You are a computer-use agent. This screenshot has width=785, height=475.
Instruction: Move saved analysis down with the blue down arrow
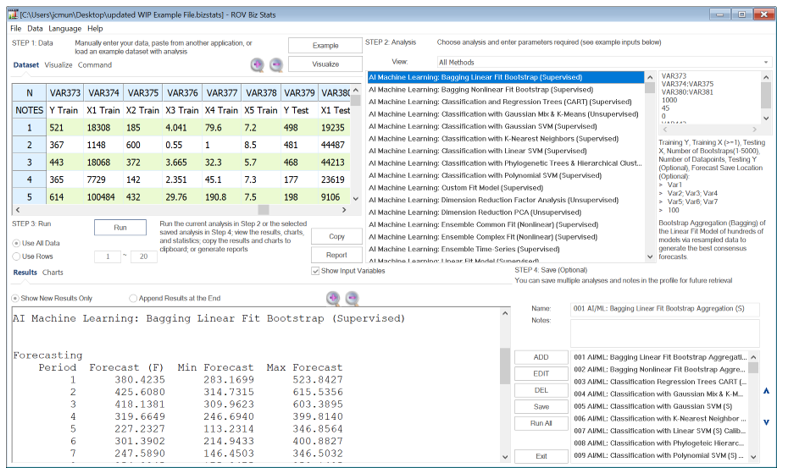point(766,422)
